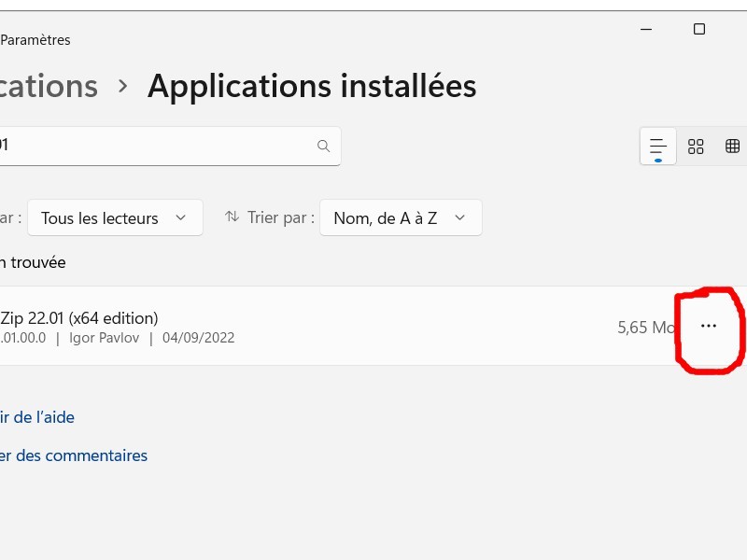Click the 5,65 Mo size value

click(x=646, y=328)
